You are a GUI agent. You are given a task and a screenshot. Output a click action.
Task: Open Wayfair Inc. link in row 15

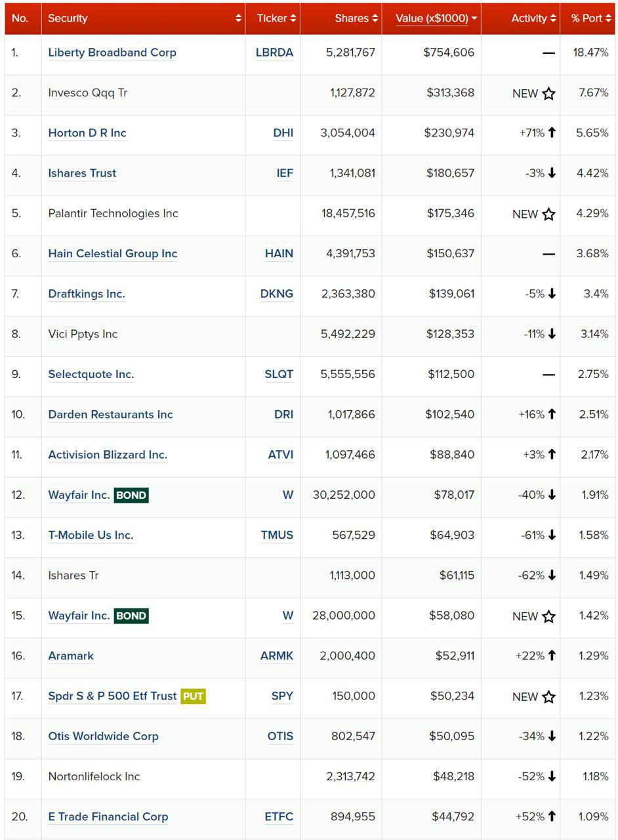pos(79,616)
